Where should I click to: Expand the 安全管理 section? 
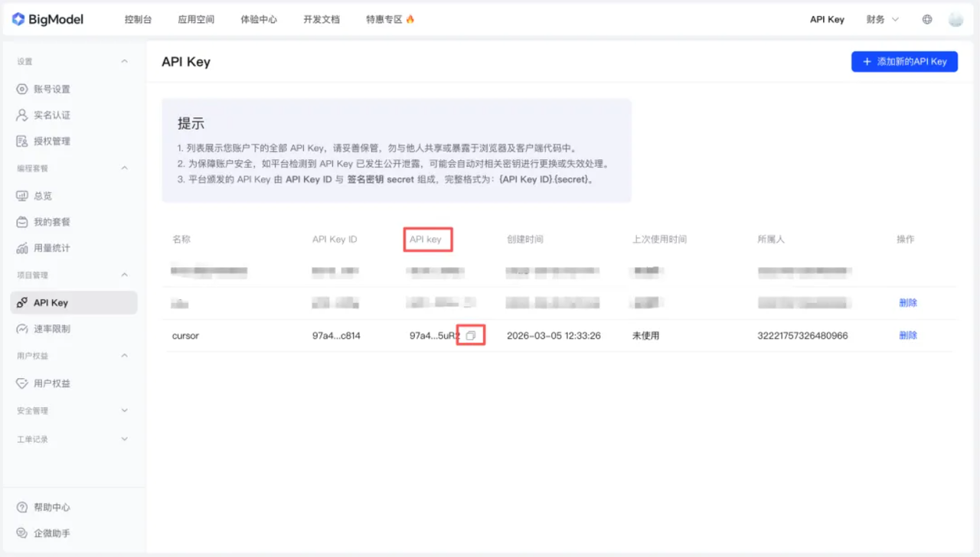(x=125, y=411)
